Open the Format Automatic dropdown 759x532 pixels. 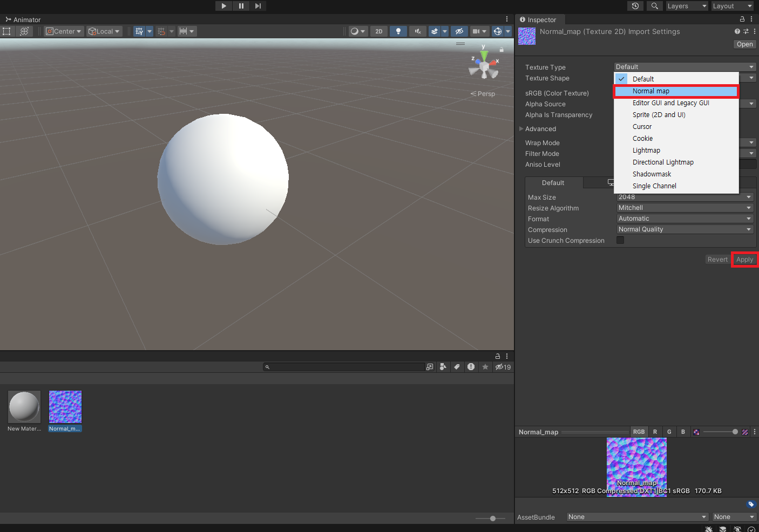click(685, 219)
